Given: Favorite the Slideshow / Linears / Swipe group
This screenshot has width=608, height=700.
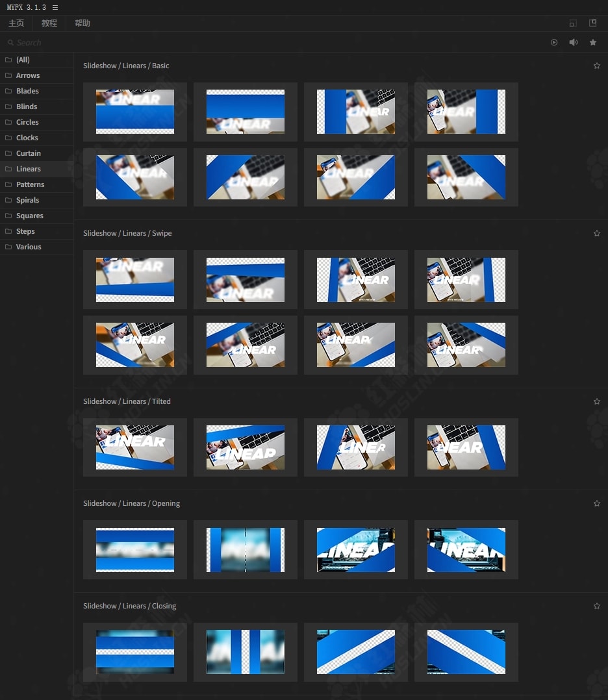Looking at the screenshot, I should click(x=597, y=233).
